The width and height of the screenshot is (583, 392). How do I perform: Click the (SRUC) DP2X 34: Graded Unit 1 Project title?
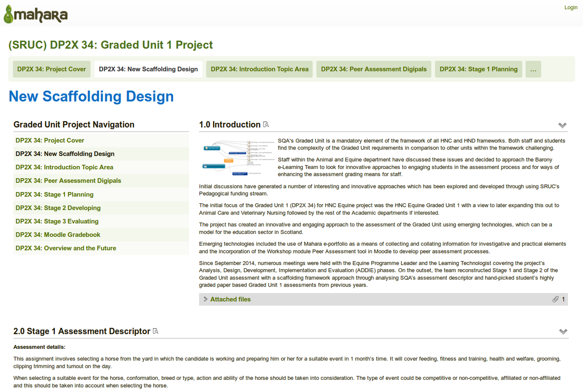coord(111,45)
